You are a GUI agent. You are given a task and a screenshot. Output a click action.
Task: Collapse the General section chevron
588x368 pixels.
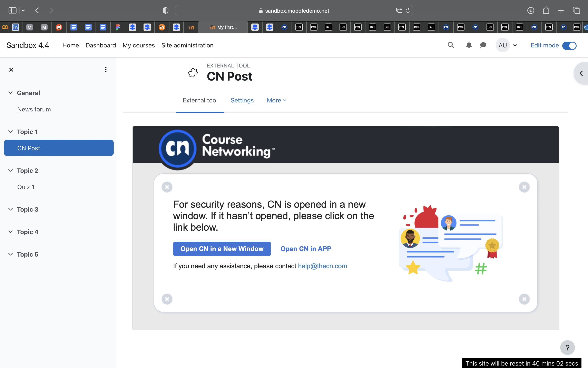(x=10, y=93)
